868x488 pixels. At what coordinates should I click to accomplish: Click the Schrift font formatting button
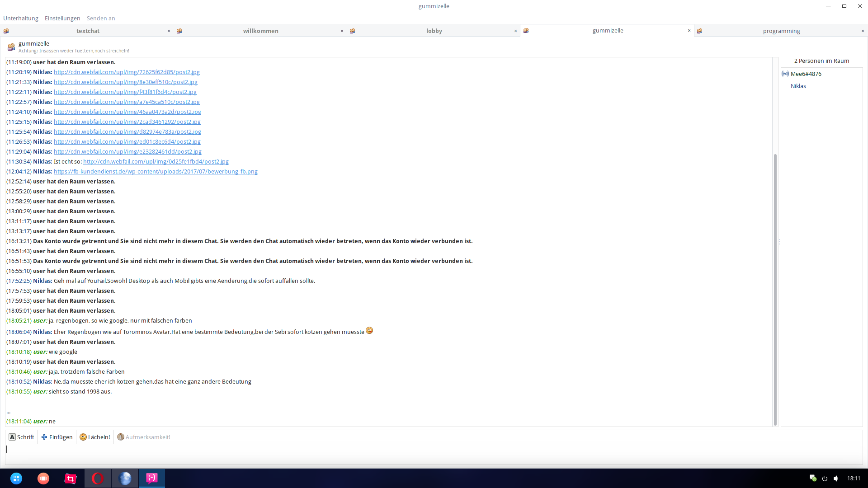pyautogui.click(x=22, y=437)
